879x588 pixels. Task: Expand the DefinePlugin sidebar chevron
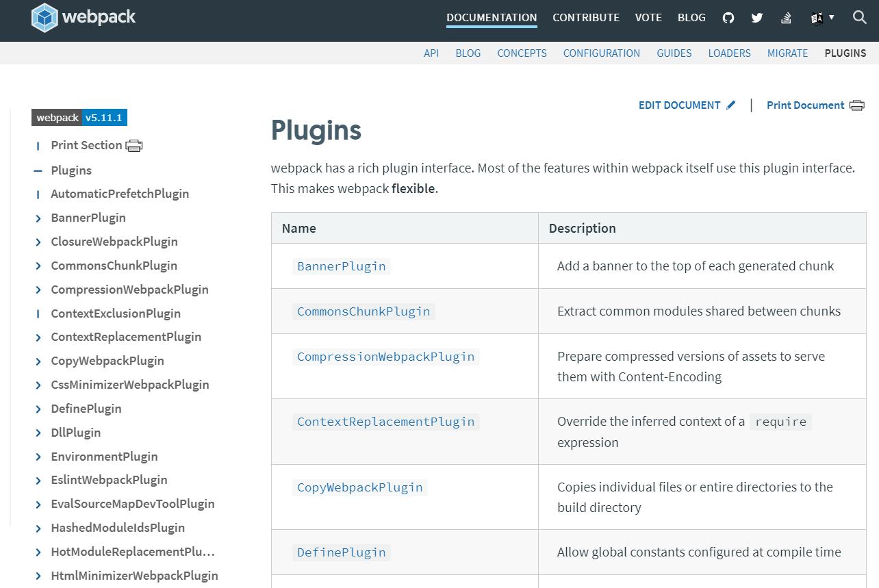pyautogui.click(x=38, y=409)
